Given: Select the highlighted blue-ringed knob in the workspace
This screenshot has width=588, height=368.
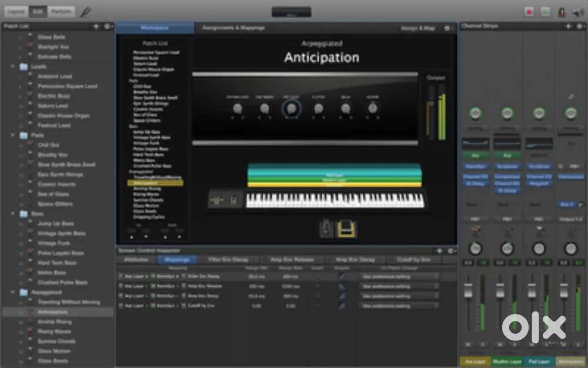Looking at the screenshot, I should (292, 108).
